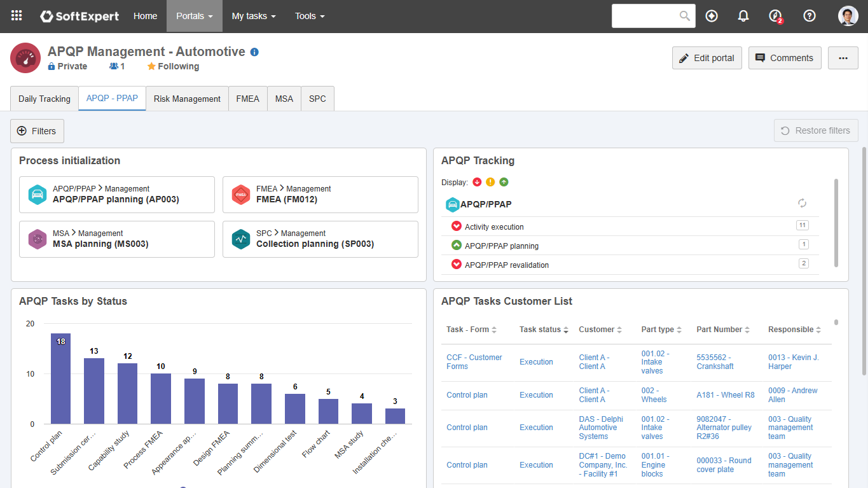This screenshot has height=488, width=868.
Task: Refresh the APQP/PPAP tracking group
Action: (803, 204)
